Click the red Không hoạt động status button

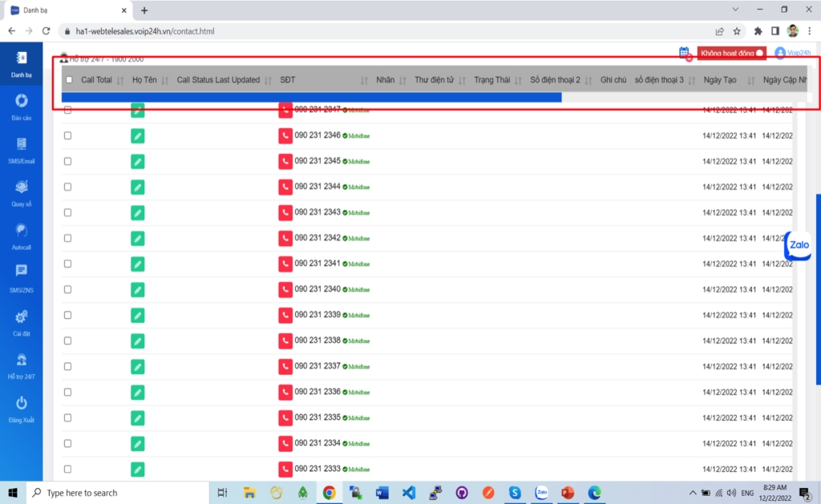pyautogui.click(x=730, y=53)
